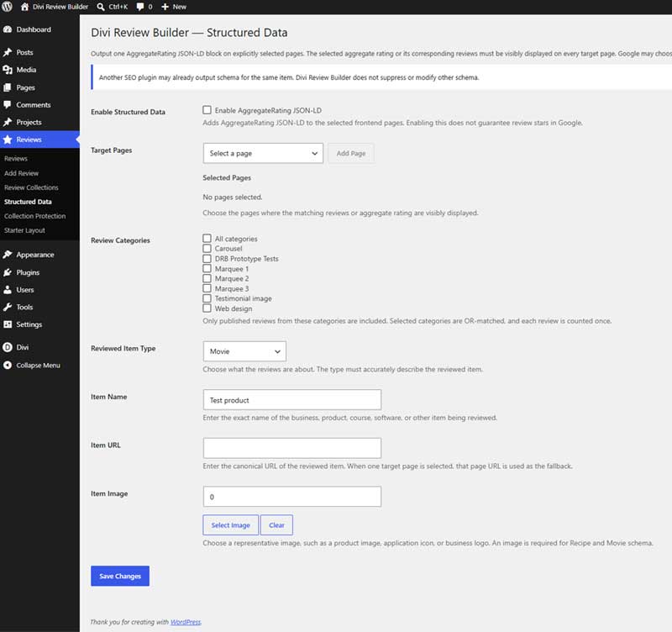Viewport: 672px width, 632px height.
Task: Click the Plugins plug icon
Action: [x=8, y=272]
